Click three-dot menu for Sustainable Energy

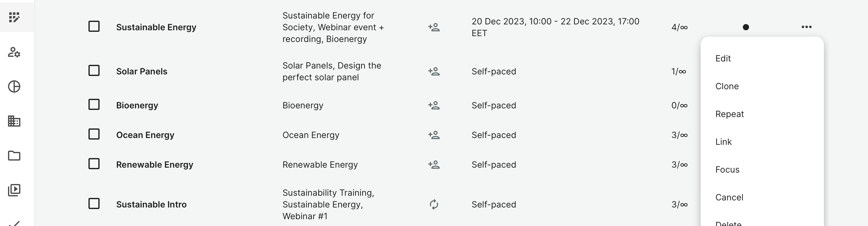[x=806, y=27]
